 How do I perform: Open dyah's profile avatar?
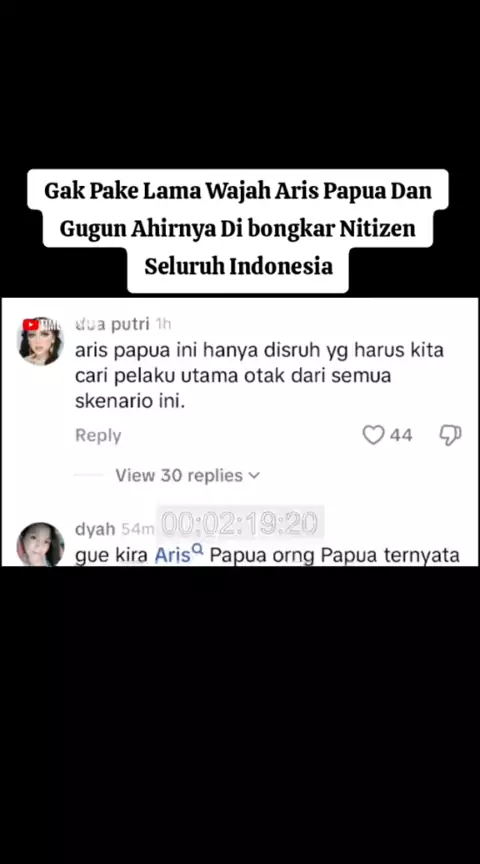(40, 544)
